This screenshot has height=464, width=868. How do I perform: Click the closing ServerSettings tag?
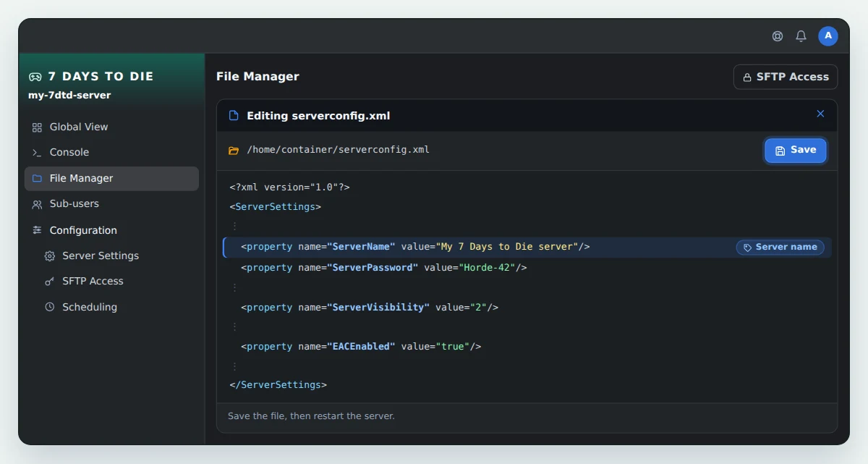pos(278,385)
